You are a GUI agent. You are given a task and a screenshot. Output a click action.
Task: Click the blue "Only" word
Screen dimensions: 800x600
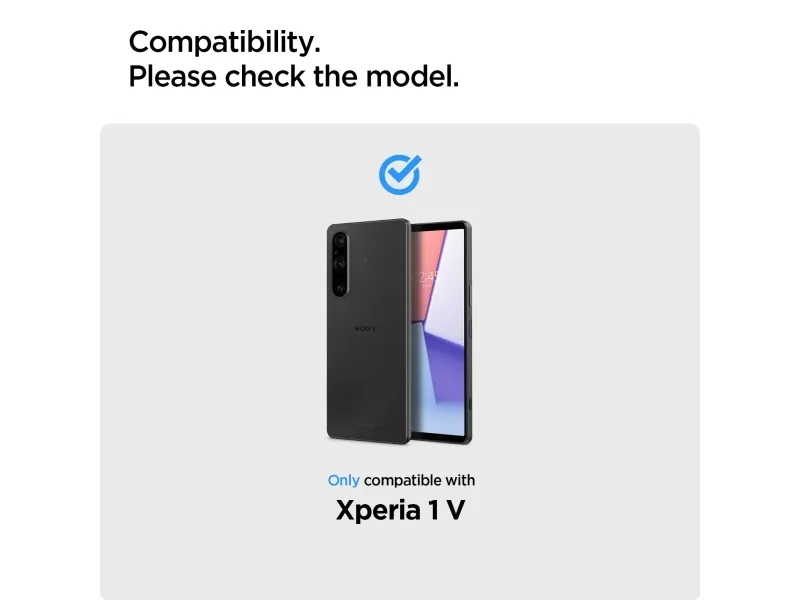coord(343,480)
